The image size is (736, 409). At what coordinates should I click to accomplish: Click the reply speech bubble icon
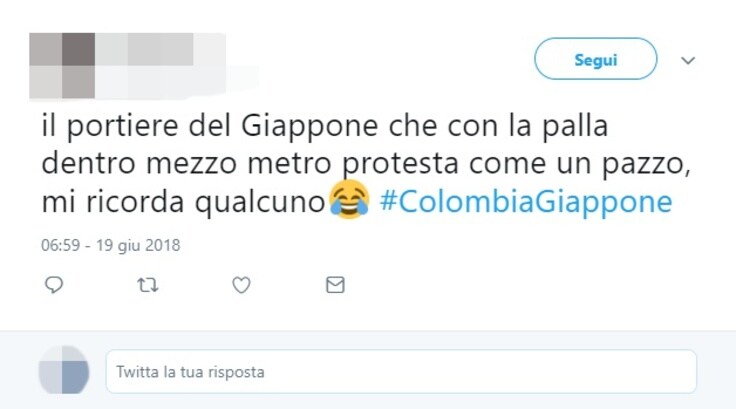[x=54, y=285]
